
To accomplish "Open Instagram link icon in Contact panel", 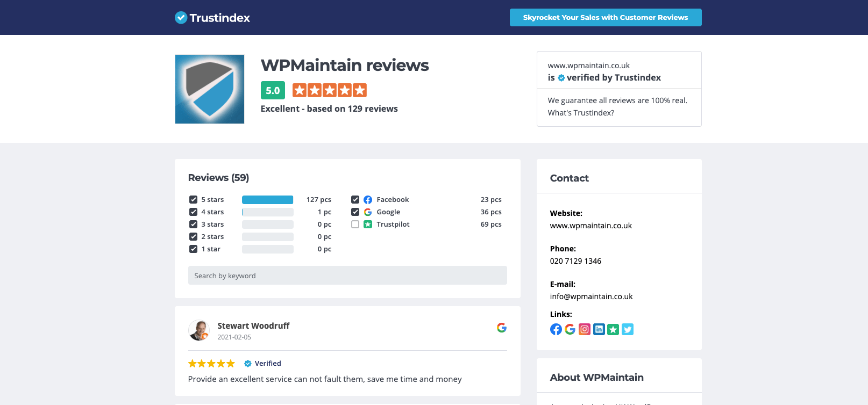I will point(585,329).
